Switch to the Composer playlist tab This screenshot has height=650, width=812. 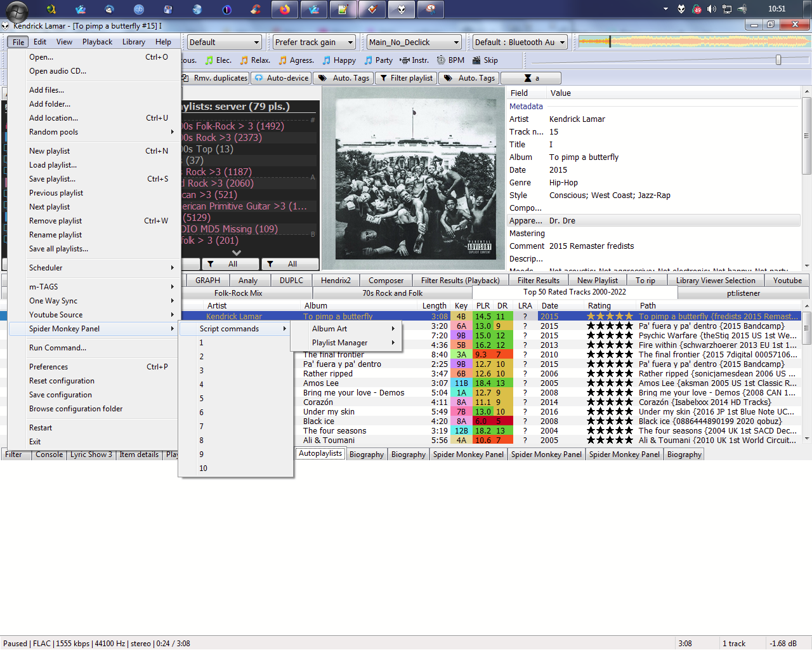tap(386, 281)
